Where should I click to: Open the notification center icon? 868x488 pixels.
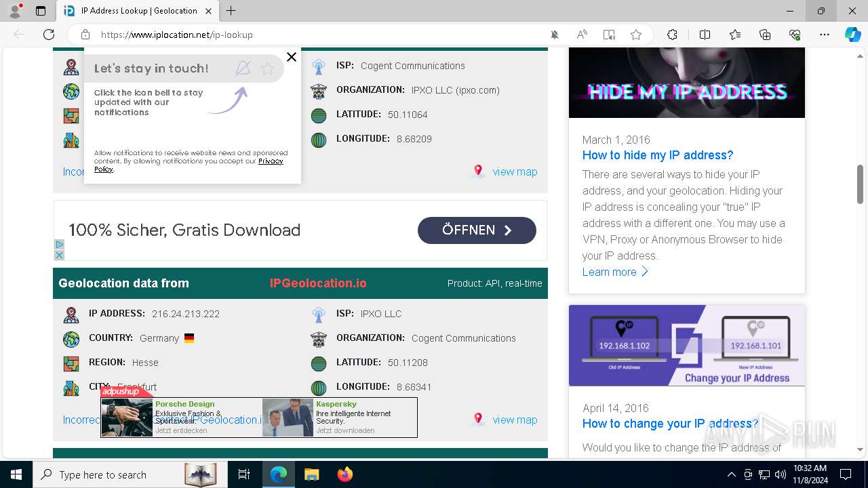846,474
